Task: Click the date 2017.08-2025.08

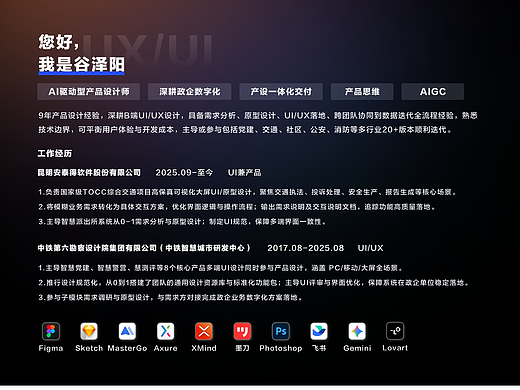Action: coord(306,248)
